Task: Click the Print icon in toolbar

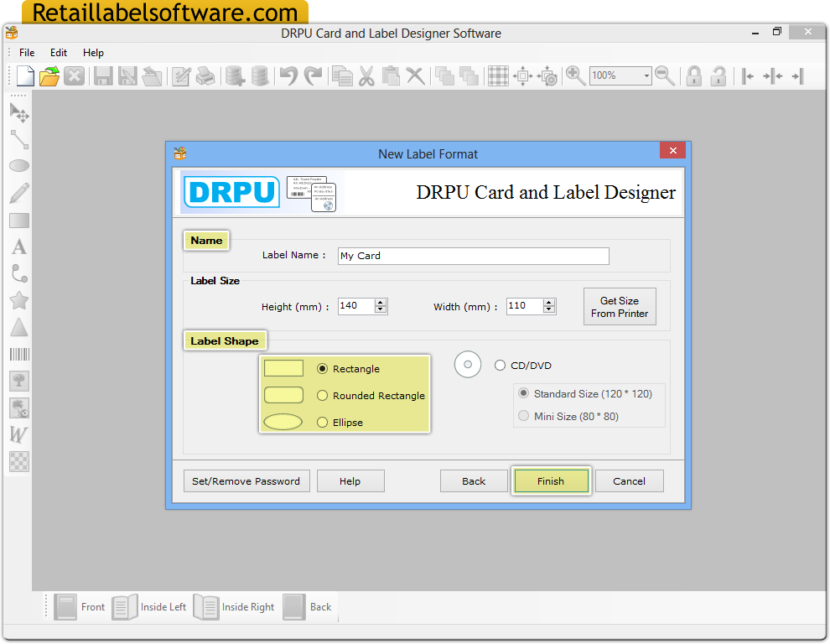Action: pos(205,75)
